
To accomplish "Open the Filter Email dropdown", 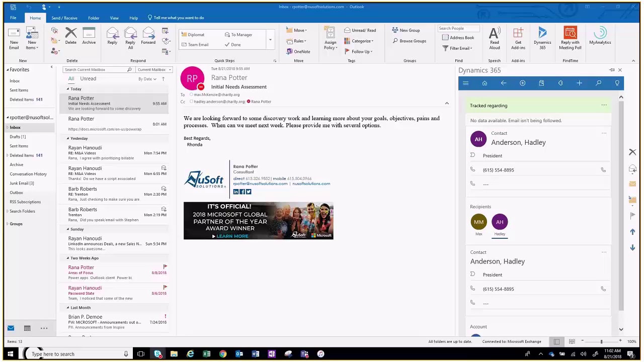I will [457, 48].
